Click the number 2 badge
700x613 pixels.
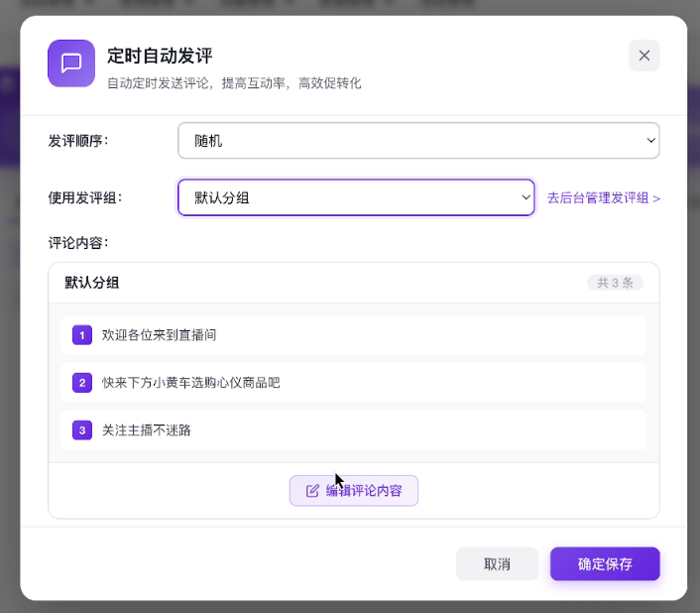[x=82, y=383]
